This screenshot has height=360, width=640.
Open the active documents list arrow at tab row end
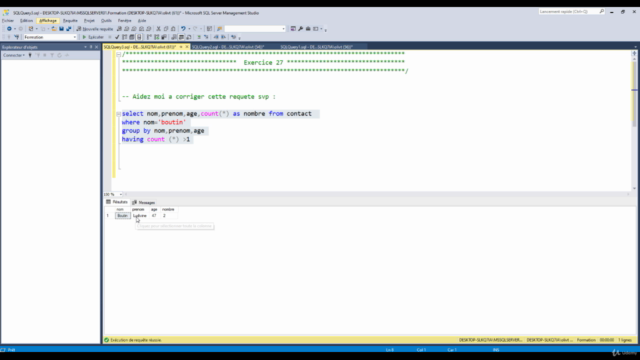pos(636,47)
